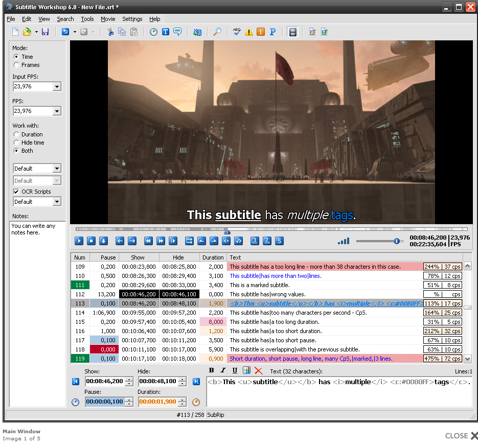Select Time mode radio button
The height and width of the screenshot is (448, 478).
(x=16, y=57)
